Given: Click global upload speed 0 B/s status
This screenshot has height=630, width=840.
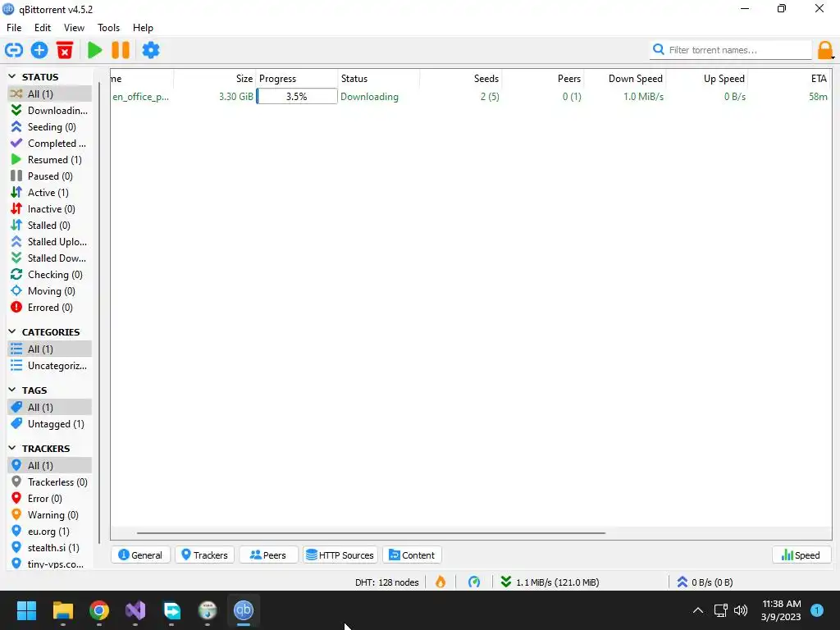Looking at the screenshot, I should [705, 582].
